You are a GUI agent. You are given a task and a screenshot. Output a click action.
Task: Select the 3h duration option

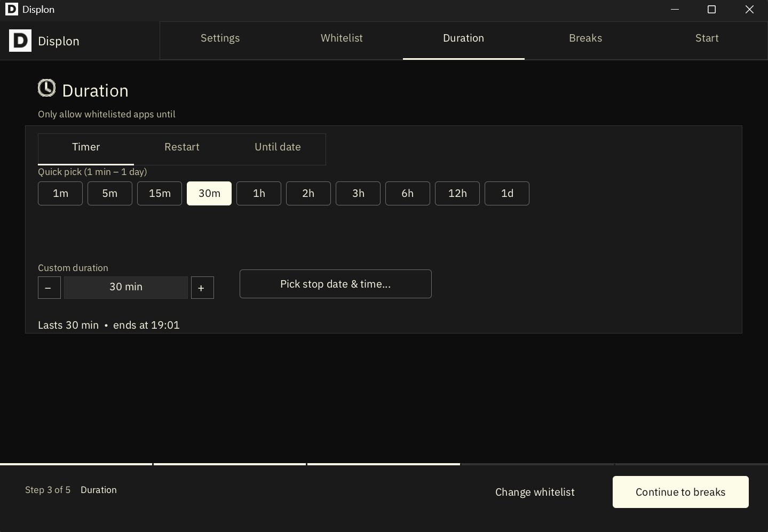pyautogui.click(x=358, y=193)
